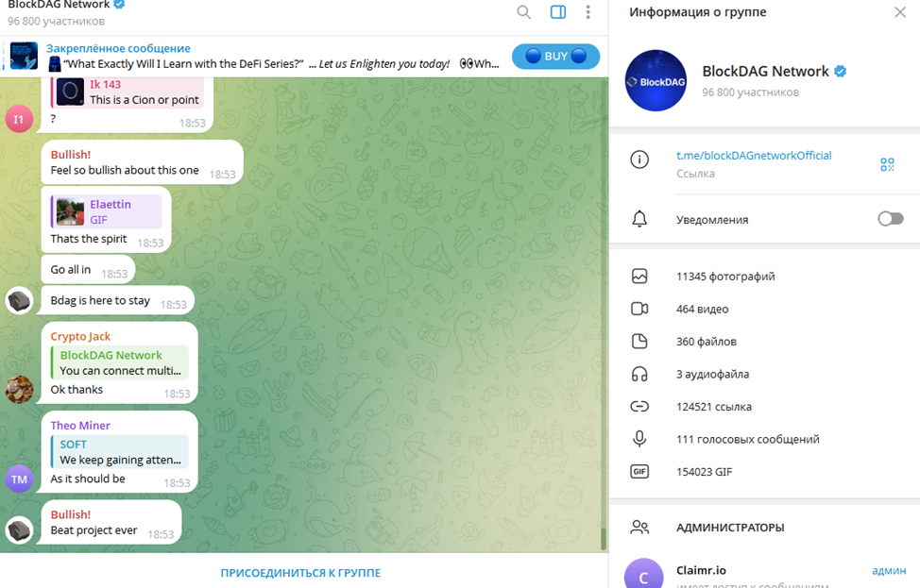Screen dimensions: 920x588
Task: Open 124521 ссылка shared links
Action: (713, 407)
